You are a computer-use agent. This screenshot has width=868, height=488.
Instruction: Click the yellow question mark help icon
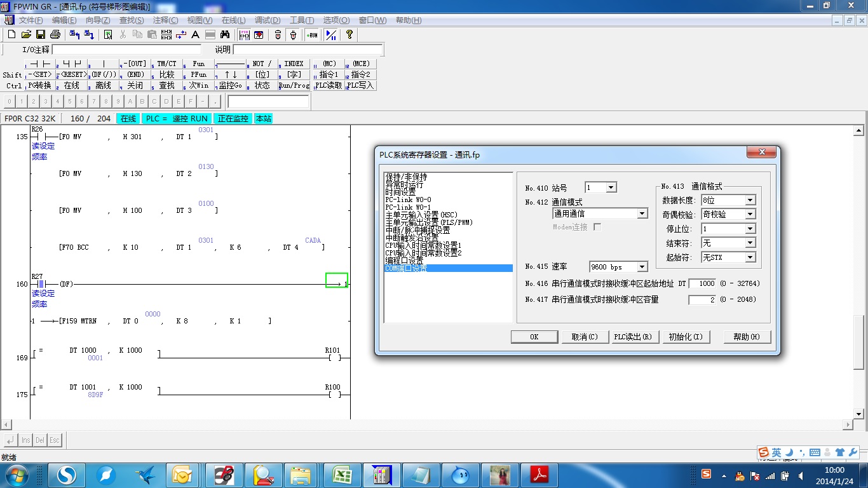(349, 35)
